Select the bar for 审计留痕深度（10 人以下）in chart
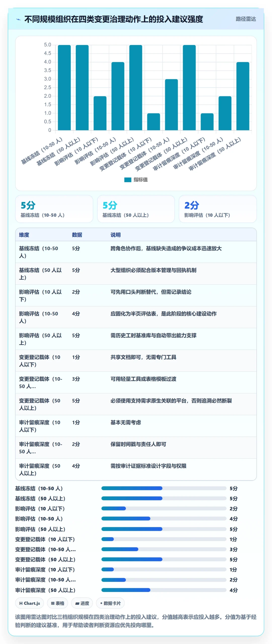This screenshot has width=272, height=644. click(x=207, y=122)
